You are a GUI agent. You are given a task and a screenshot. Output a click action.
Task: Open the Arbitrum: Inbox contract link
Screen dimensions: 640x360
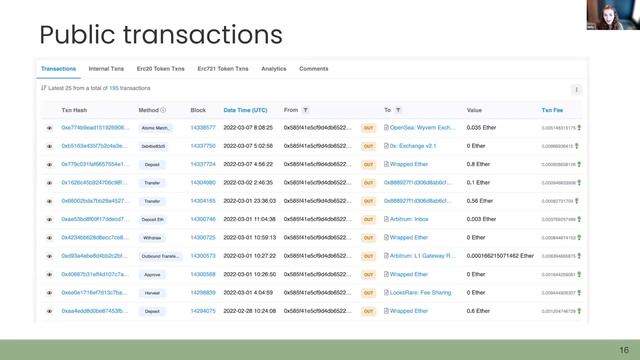(409, 219)
